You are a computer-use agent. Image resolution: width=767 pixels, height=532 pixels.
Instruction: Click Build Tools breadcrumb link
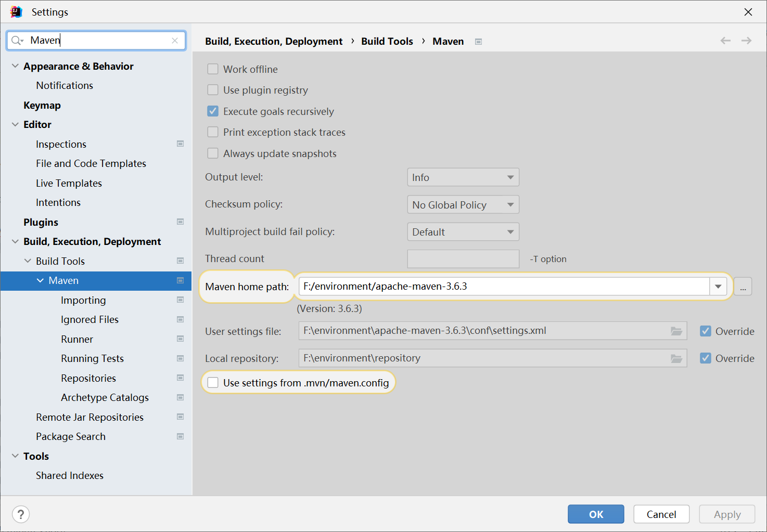pos(387,41)
